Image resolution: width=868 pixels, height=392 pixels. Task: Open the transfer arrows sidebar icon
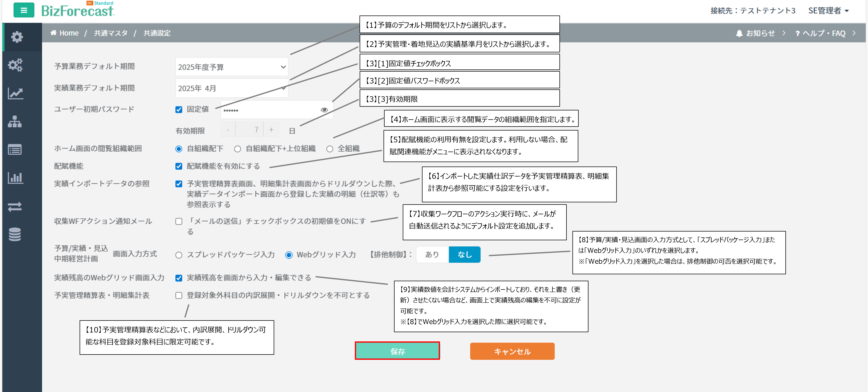pos(15,206)
